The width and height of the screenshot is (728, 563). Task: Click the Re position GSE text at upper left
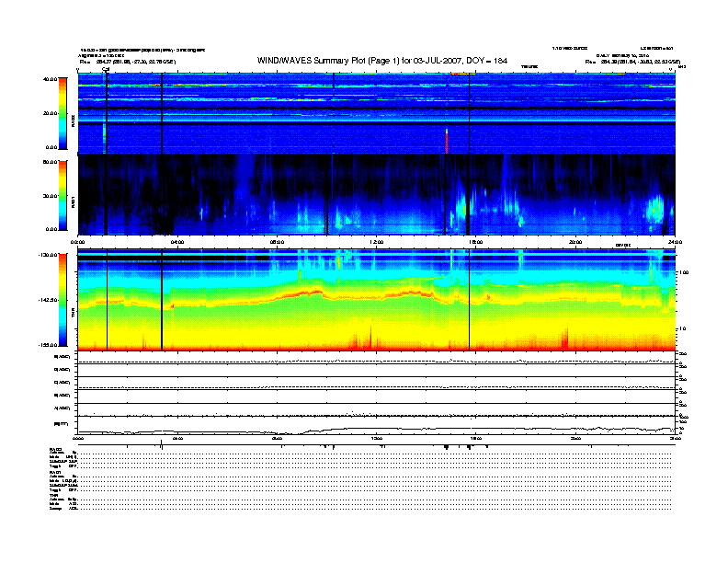click(x=128, y=62)
